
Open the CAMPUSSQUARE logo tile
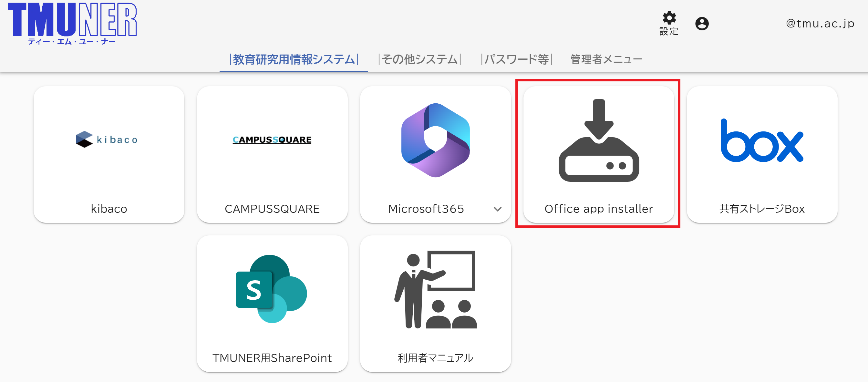click(272, 139)
